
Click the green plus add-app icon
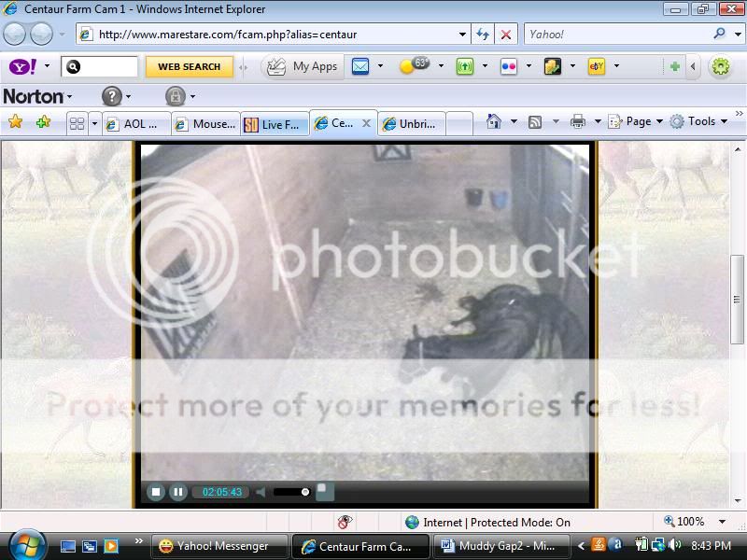pyautogui.click(x=674, y=66)
